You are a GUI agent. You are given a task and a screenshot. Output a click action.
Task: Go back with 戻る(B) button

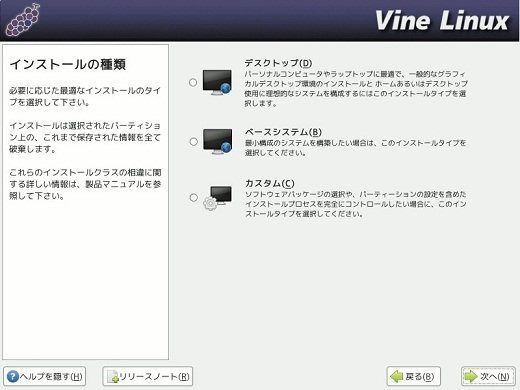413,376
